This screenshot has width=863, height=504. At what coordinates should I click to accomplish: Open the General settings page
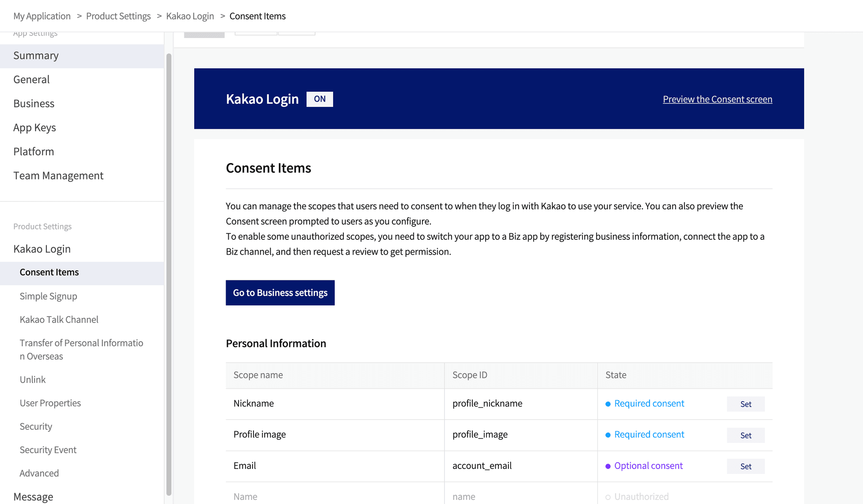pyautogui.click(x=31, y=80)
